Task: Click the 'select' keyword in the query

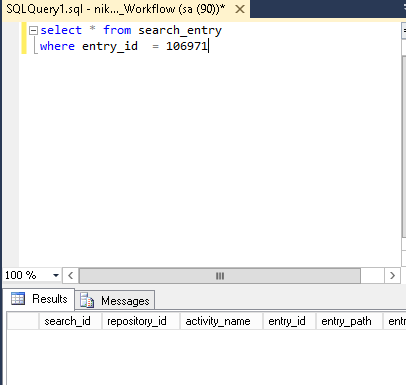Action: [61, 30]
